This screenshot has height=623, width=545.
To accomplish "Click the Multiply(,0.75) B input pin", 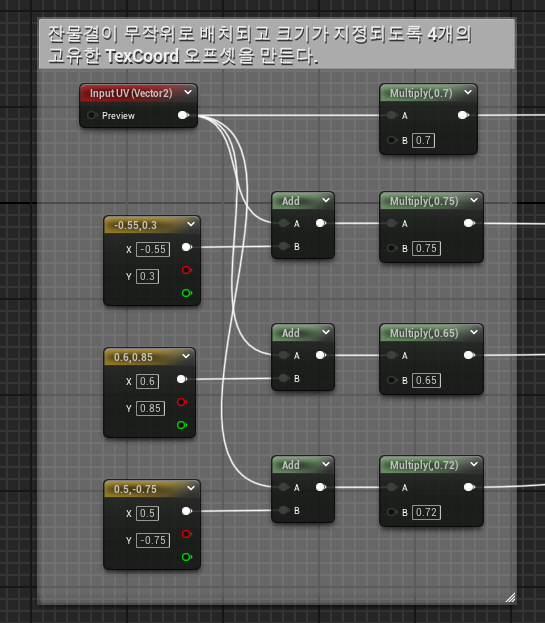I will click(392, 248).
